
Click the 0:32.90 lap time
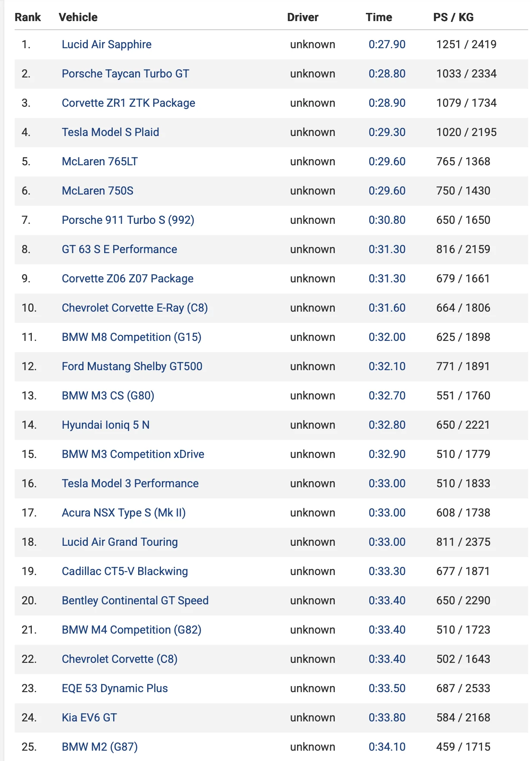(387, 454)
